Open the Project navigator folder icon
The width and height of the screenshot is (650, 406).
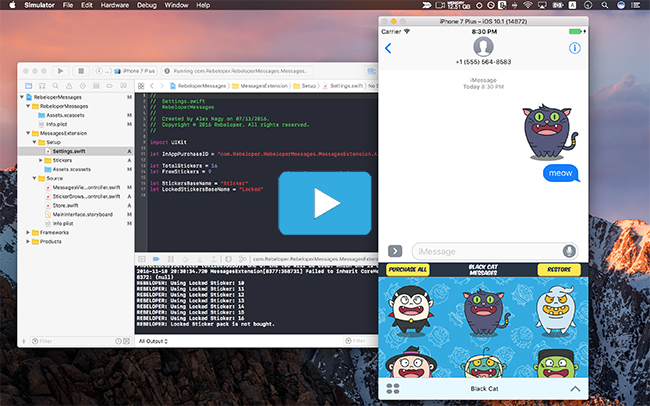click(29, 86)
